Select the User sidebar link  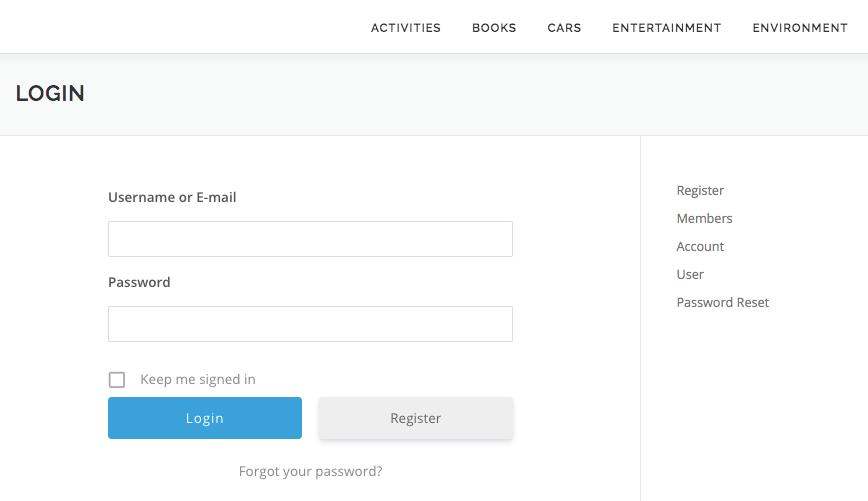point(690,275)
